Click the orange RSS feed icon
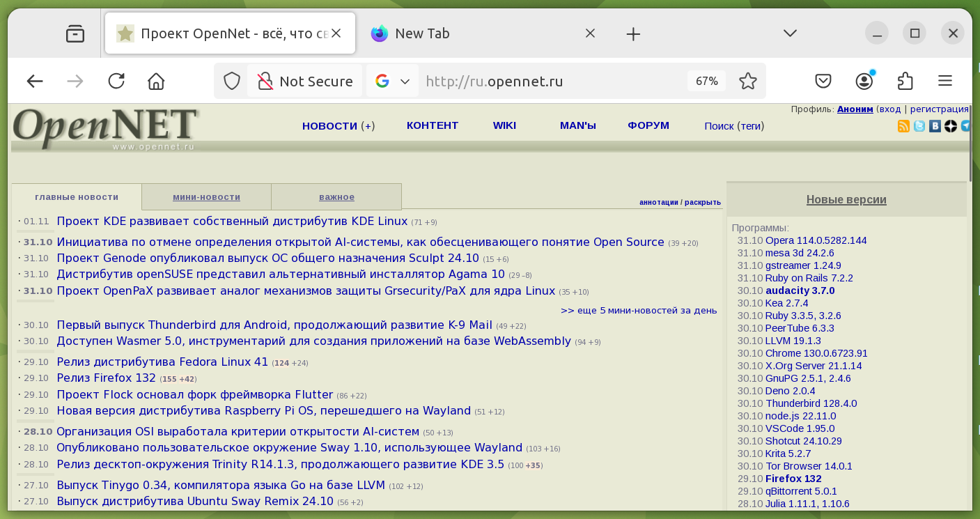 click(x=903, y=126)
